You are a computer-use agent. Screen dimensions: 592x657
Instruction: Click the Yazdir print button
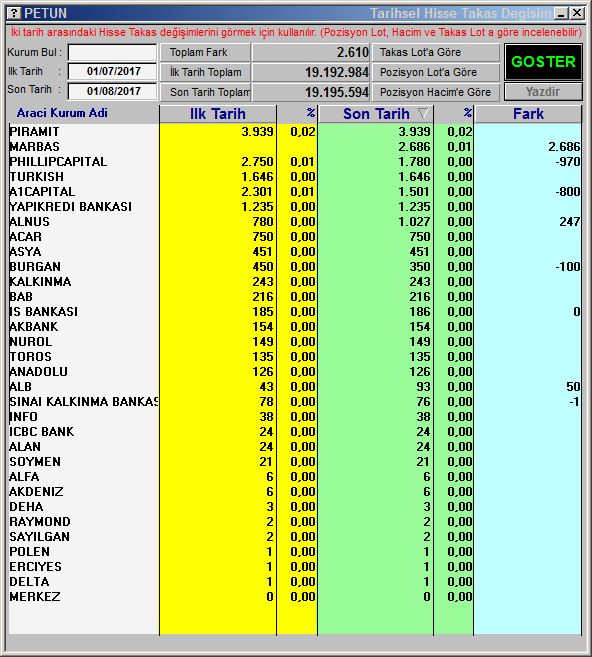(543, 92)
